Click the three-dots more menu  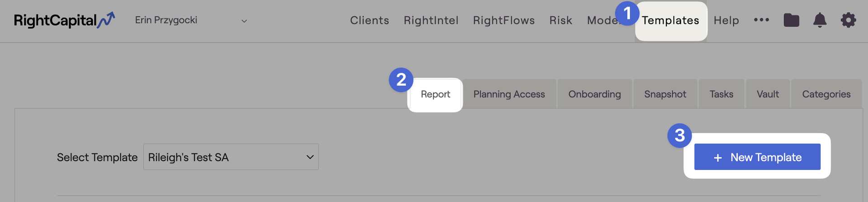pyautogui.click(x=761, y=20)
